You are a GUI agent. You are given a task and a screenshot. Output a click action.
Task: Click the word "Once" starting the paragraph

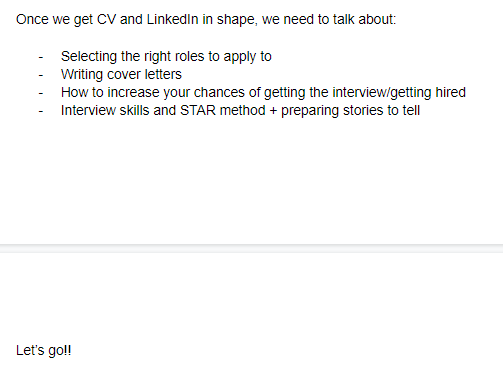(x=32, y=19)
